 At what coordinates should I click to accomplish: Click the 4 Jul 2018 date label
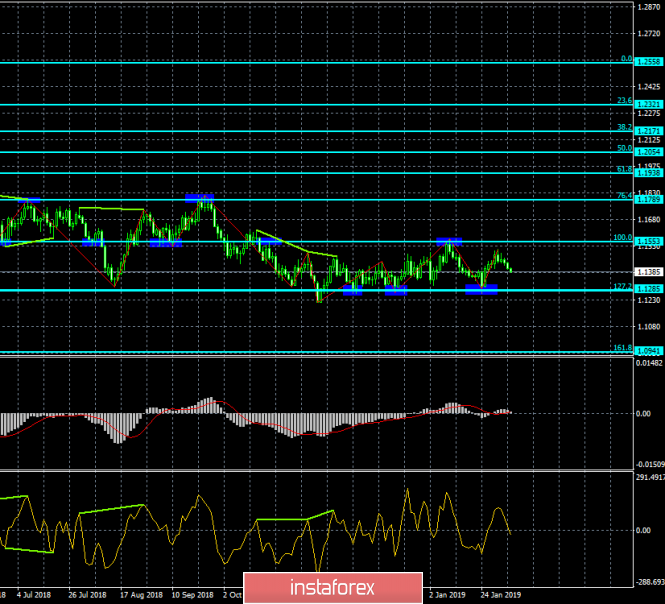point(34,595)
